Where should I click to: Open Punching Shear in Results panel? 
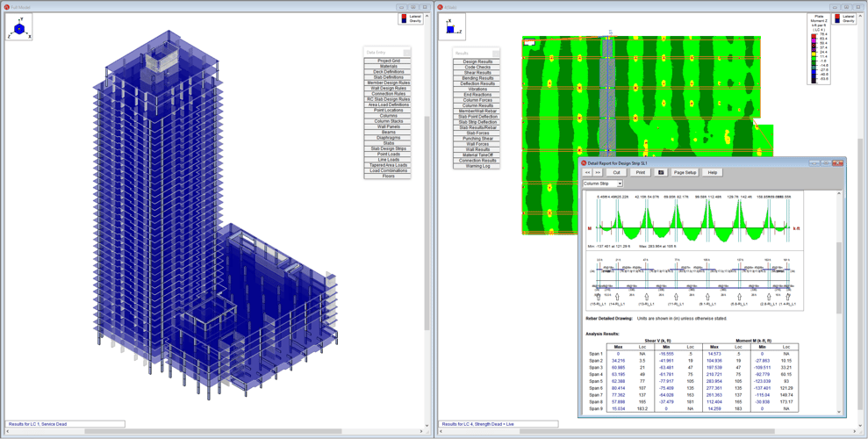click(x=477, y=139)
